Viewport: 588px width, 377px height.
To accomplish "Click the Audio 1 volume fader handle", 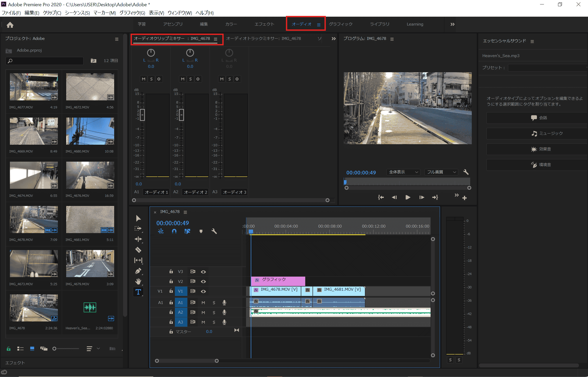I will (x=142, y=115).
